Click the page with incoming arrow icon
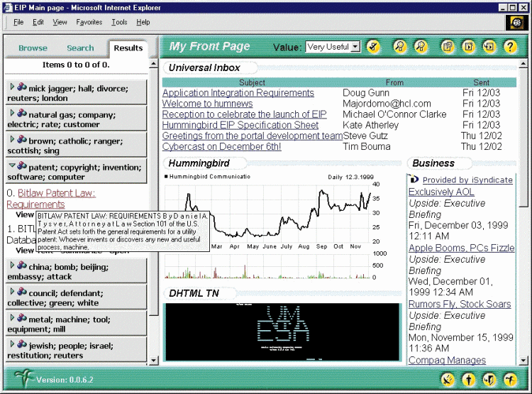Image resolution: width=532 pixels, height=394 pixels. pyautogui.click(x=489, y=47)
